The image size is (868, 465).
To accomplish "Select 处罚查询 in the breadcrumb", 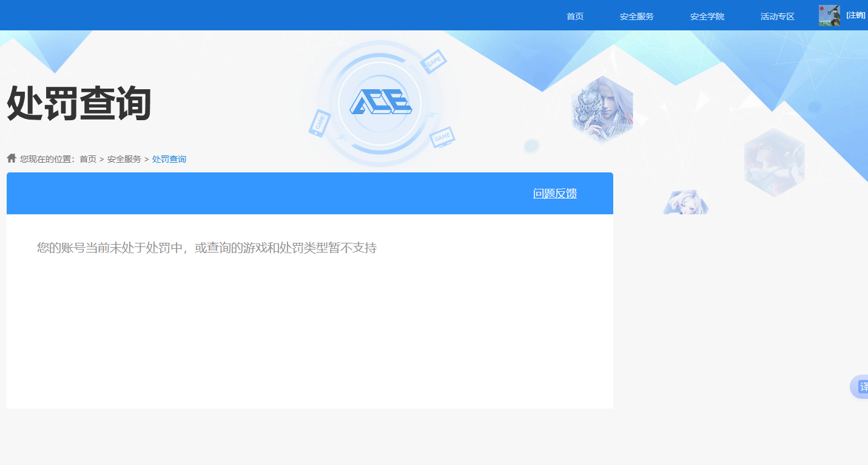I will [x=169, y=158].
